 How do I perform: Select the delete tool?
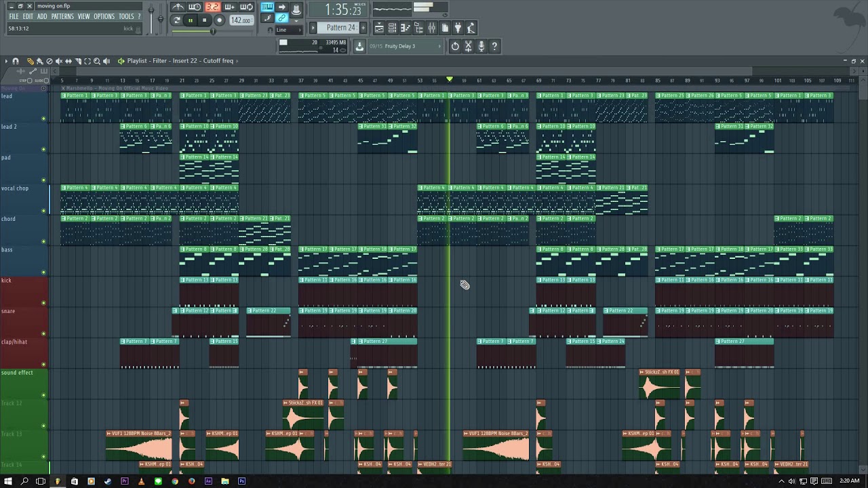pyautogui.click(x=49, y=61)
